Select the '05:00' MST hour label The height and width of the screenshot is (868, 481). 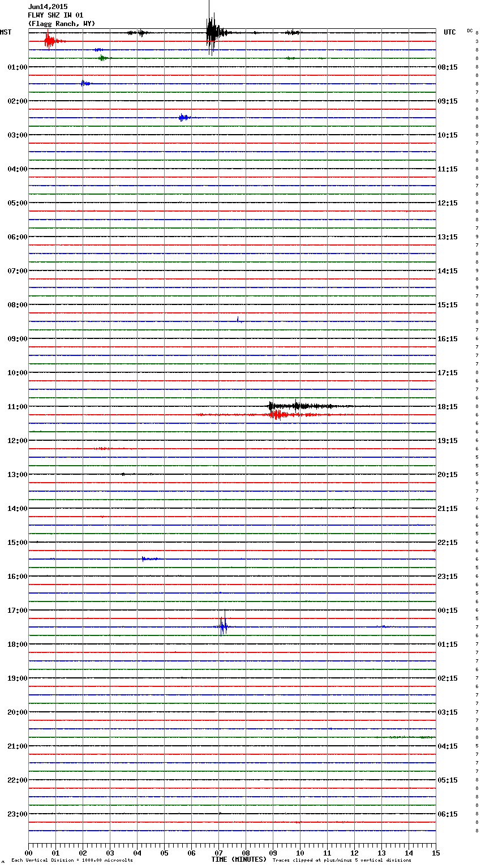[x=18, y=203]
